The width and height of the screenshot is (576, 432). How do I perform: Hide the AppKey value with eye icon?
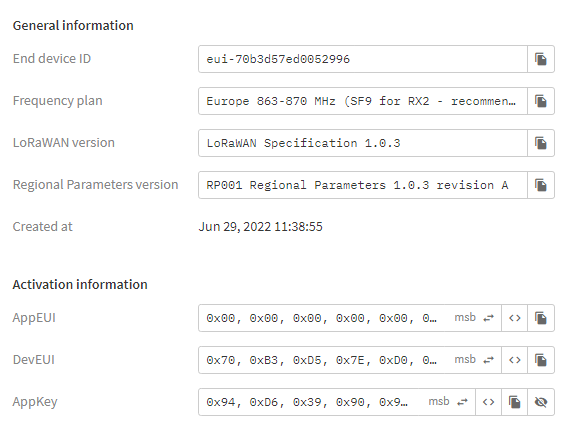[541, 402]
